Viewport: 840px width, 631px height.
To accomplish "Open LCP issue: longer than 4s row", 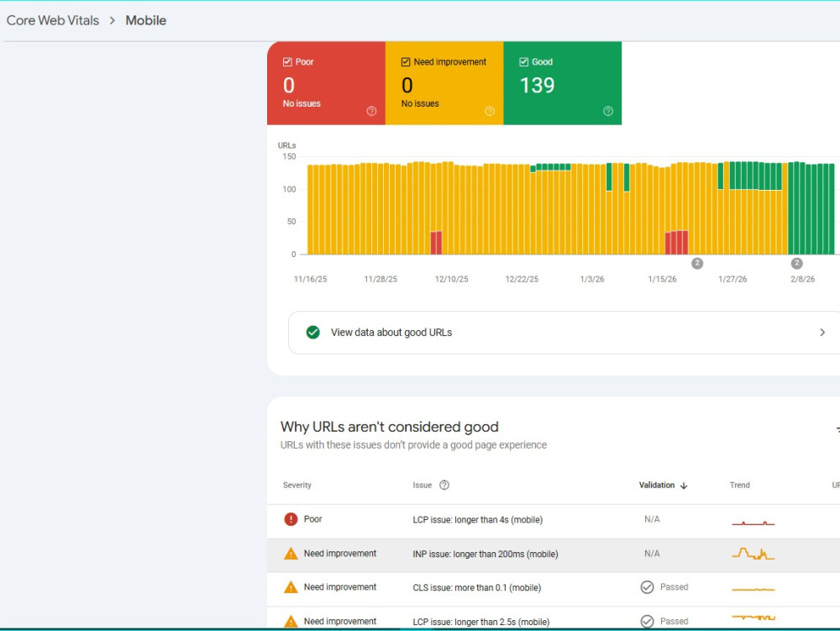I will click(554, 519).
